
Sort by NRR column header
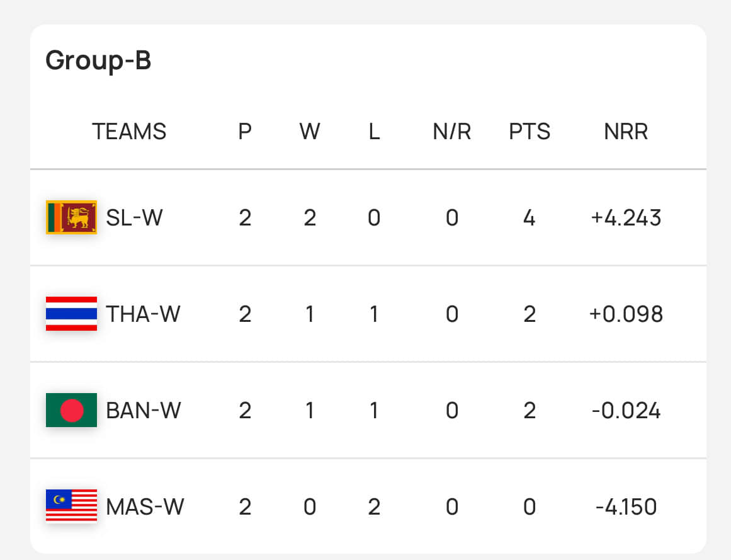click(626, 132)
